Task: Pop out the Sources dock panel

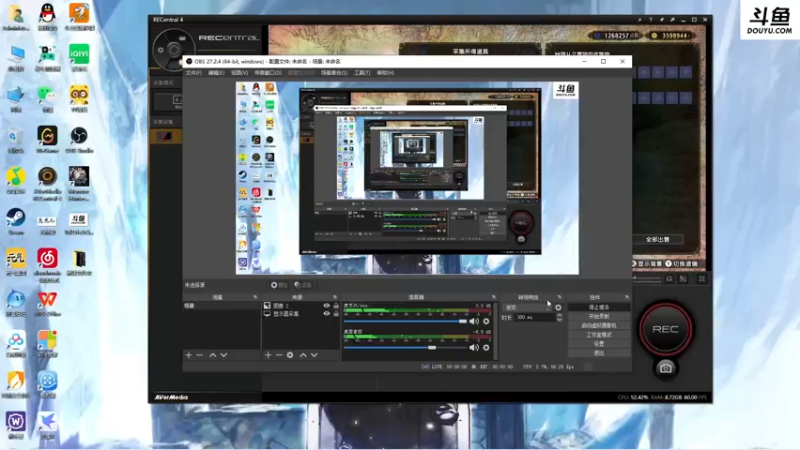Action: (x=335, y=297)
